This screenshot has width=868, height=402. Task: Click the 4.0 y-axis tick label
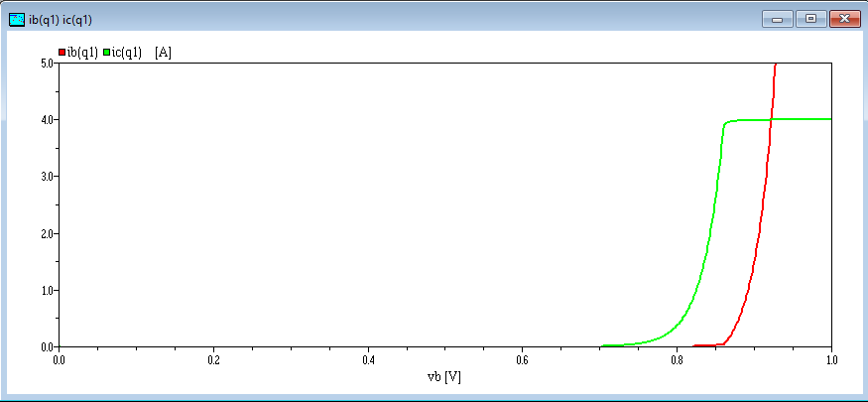click(x=45, y=119)
